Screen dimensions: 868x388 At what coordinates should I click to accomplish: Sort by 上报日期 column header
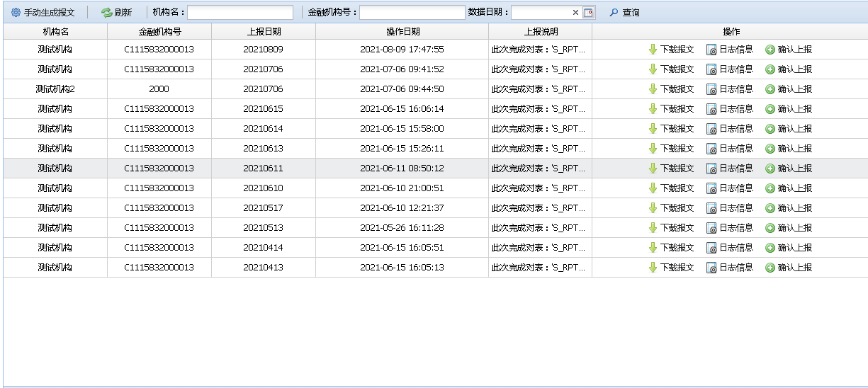point(263,32)
